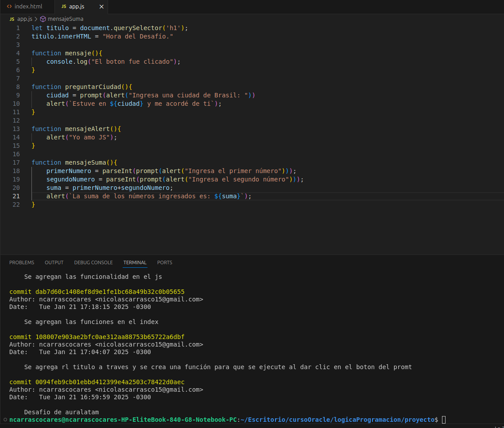The image size is (504, 428).
Task: Click the ${ciudad} template expression on line 10
Action: pos(126,104)
